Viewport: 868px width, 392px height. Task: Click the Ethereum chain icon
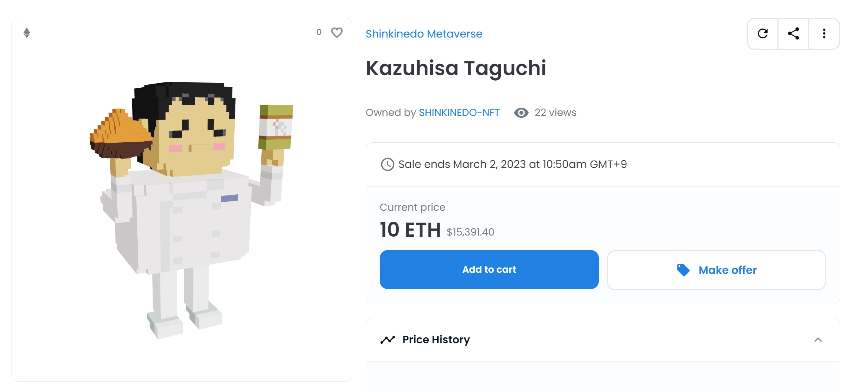pos(27,33)
